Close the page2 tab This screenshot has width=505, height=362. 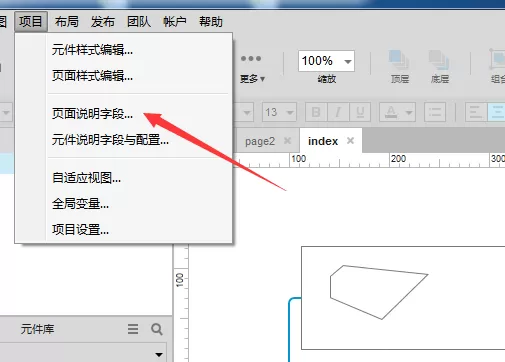287,141
